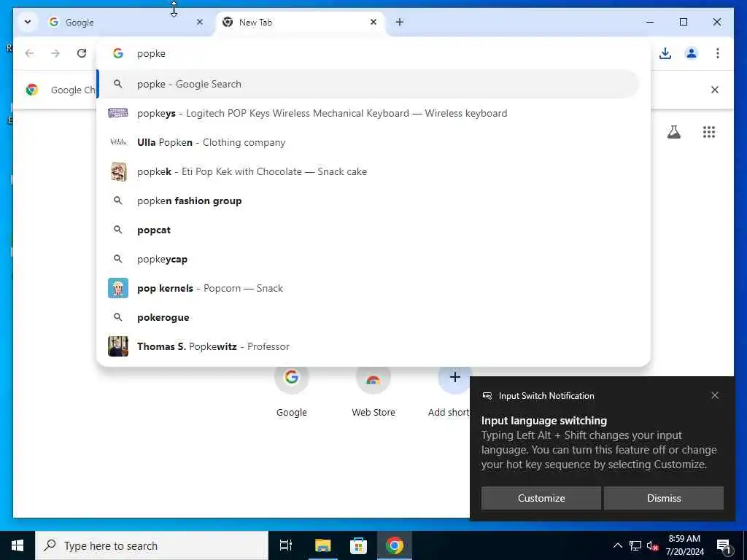747x560 pixels.
Task: Select 'popke - Google Search' suggestion
Action: (368, 85)
